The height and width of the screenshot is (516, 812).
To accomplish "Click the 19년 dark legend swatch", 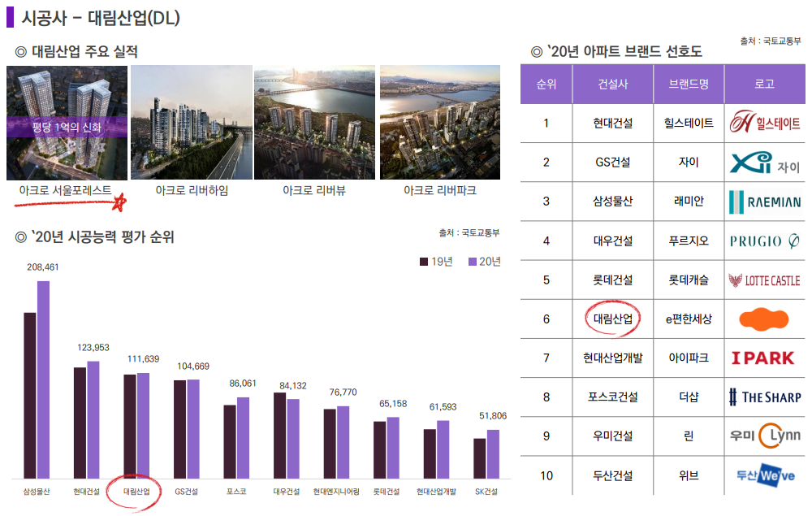I will pos(424,262).
